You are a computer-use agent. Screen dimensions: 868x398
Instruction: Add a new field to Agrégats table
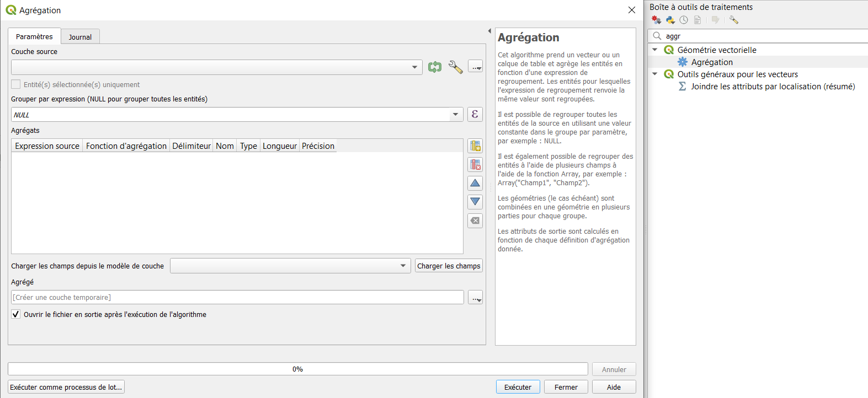(x=475, y=146)
